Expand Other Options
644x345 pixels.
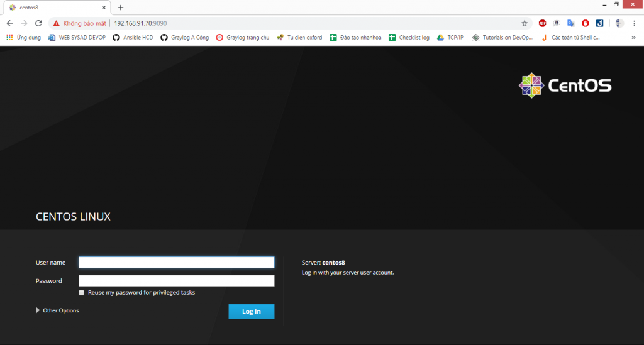[57, 310]
